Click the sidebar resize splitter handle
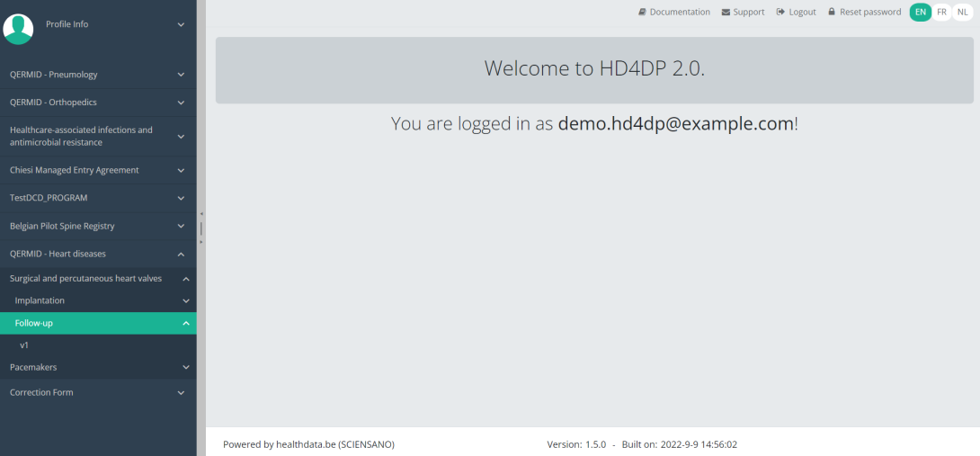This screenshot has width=980, height=456. tap(201, 228)
